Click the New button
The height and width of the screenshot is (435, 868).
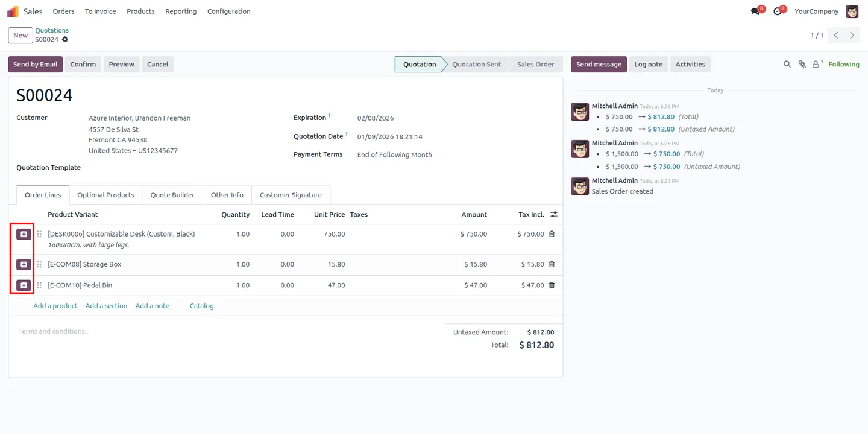click(x=20, y=36)
